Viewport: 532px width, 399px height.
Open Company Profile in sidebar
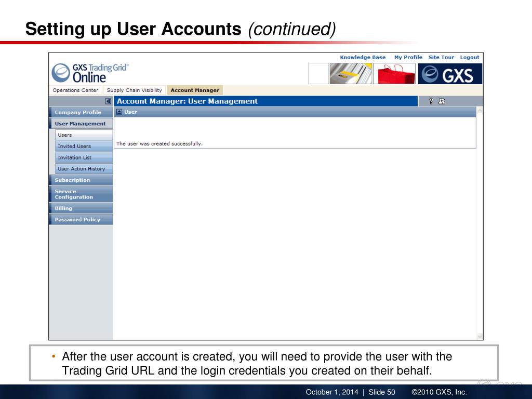pos(81,112)
